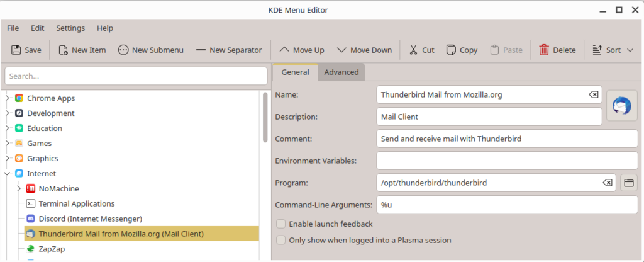This screenshot has height=262, width=644.
Task: Select Discord (Internet Messenger) entry
Action: point(91,219)
